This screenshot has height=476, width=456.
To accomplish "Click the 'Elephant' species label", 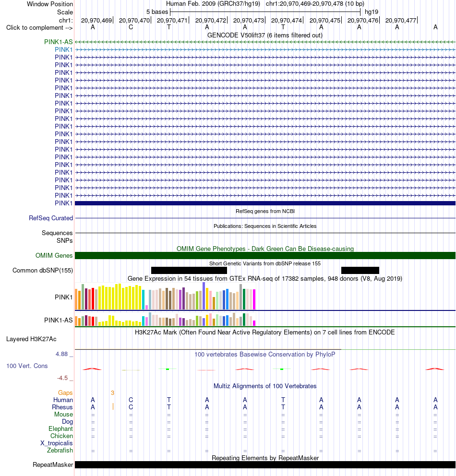I will coord(60,428).
